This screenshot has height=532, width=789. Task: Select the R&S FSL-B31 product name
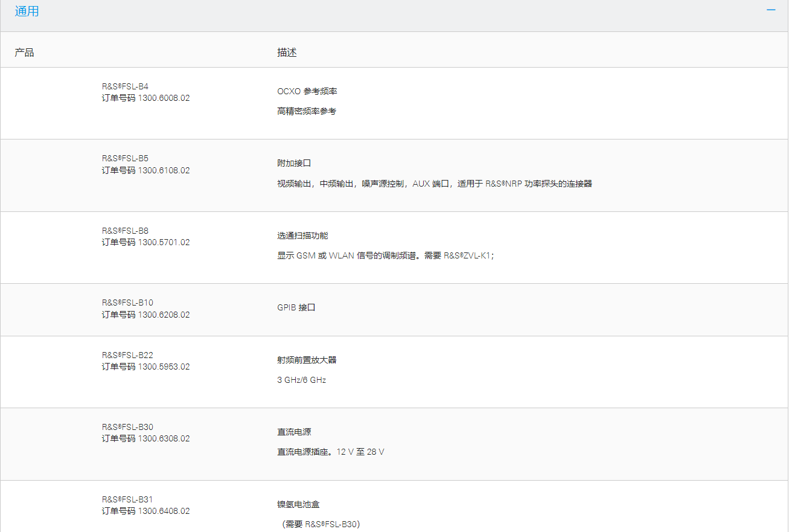(x=127, y=499)
